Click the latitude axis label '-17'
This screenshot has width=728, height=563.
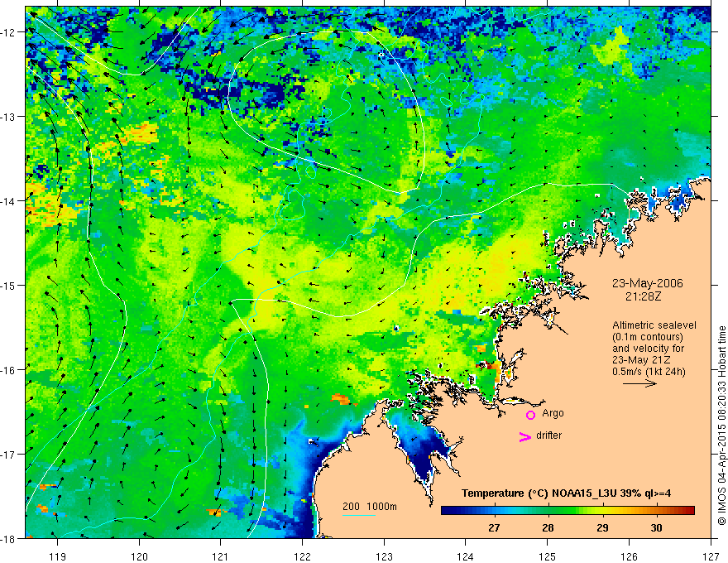(8, 455)
